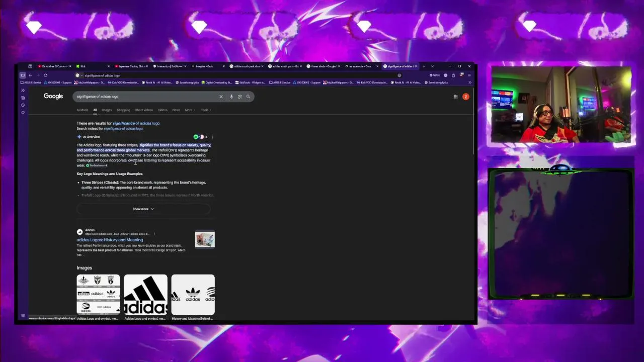
Task: Switch to the Dr. Andrea O'Connor tab
Action: point(54,66)
